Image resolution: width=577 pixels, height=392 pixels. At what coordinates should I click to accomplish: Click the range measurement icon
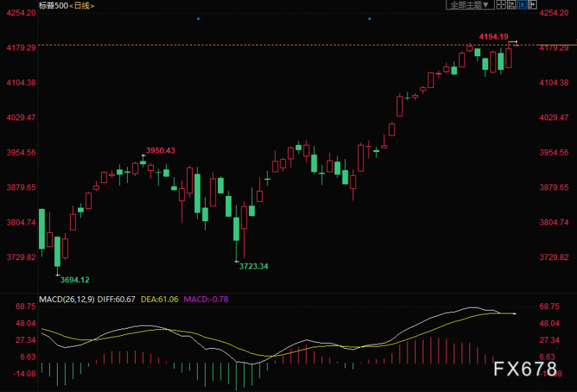511,5
